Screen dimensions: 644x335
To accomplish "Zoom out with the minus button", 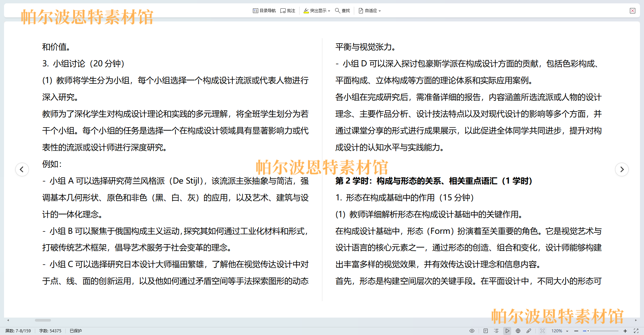I will pyautogui.click(x=576, y=331).
